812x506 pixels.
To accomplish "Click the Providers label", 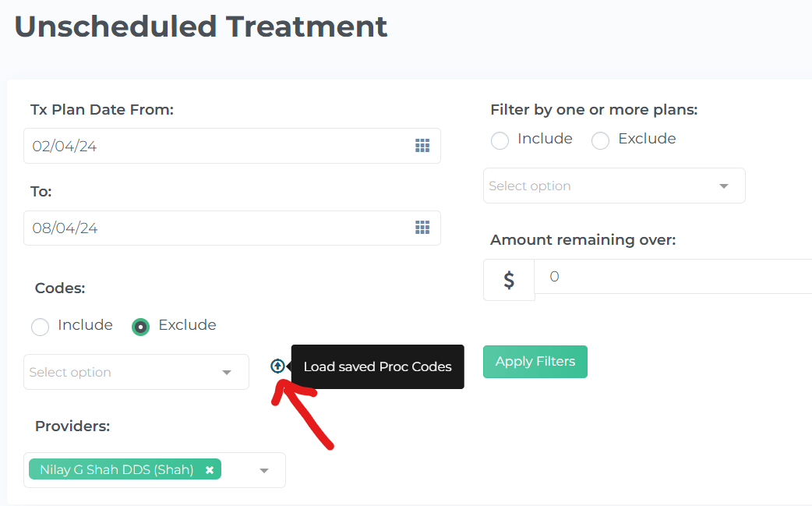I will (72, 426).
